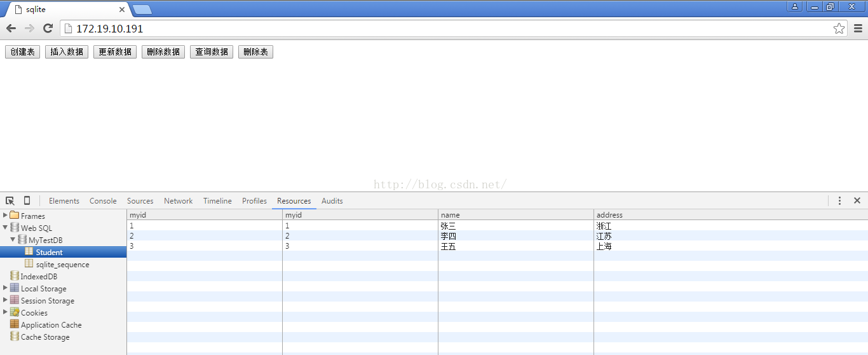Sort by the name column header
The image size is (868, 355).
(516, 215)
